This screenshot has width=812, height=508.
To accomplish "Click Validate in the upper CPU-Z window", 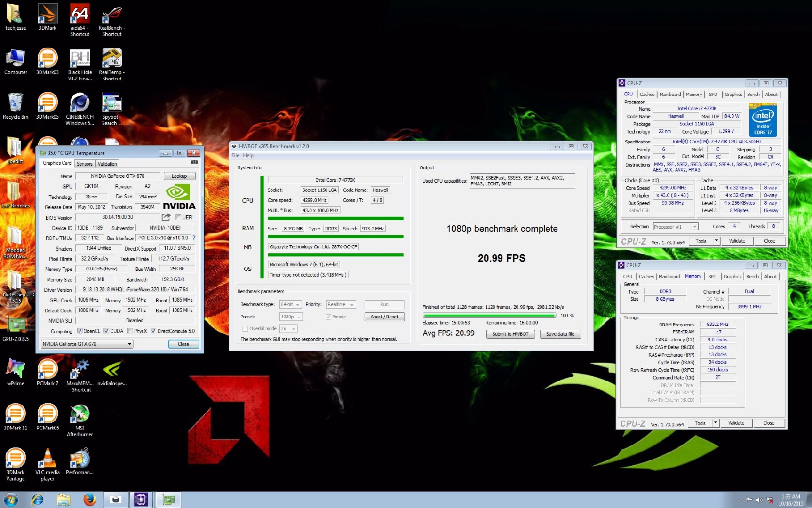I will (x=737, y=241).
